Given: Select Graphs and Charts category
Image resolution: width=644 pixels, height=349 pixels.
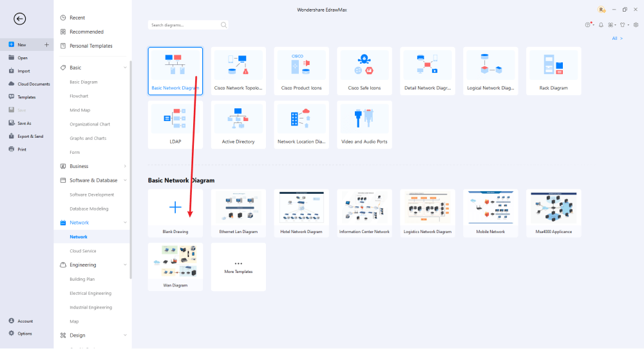Looking at the screenshot, I should click(88, 138).
